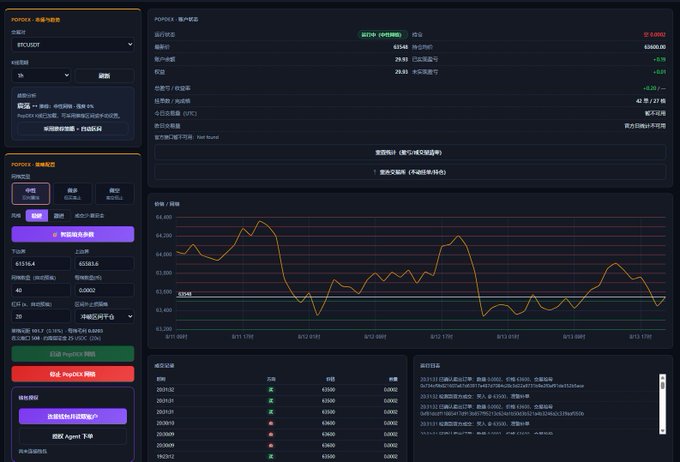Switch style to the 激进 aggressive option
This screenshot has width=680, height=462.
(59, 216)
